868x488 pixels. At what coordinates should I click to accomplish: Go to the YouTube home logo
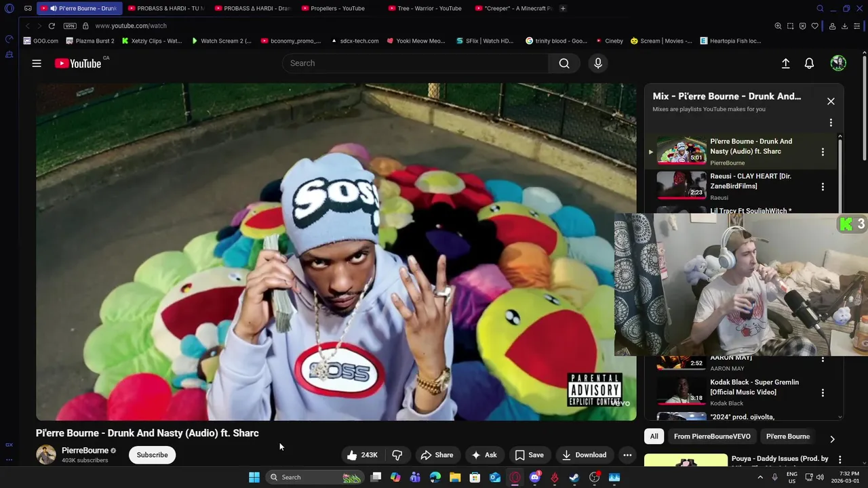(78, 63)
